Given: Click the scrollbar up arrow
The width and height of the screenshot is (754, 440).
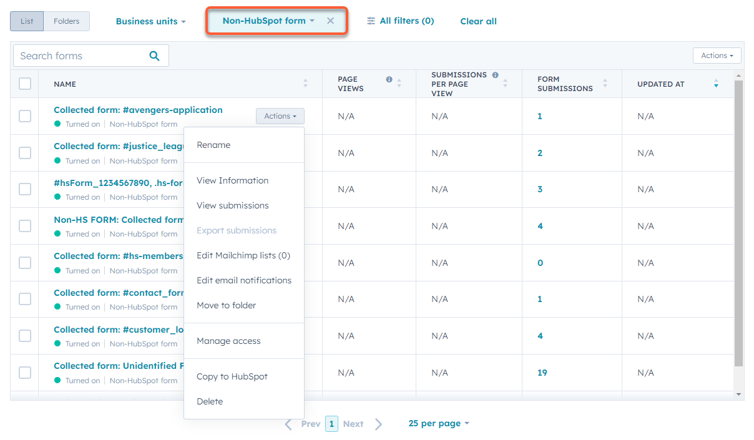Looking at the screenshot, I should 739,75.
